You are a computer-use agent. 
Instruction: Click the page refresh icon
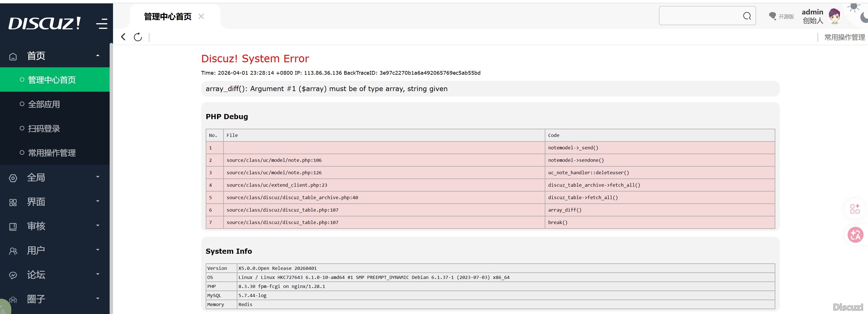(138, 37)
